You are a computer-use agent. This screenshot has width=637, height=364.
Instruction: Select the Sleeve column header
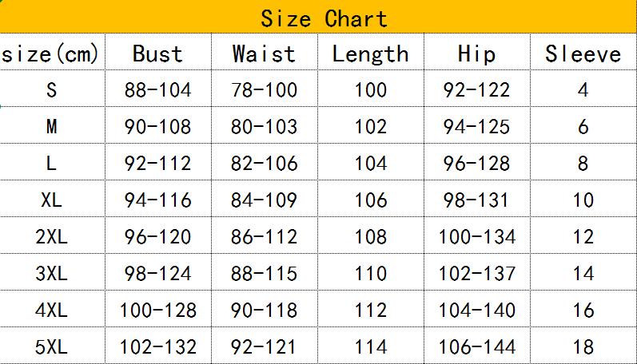point(583,52)
